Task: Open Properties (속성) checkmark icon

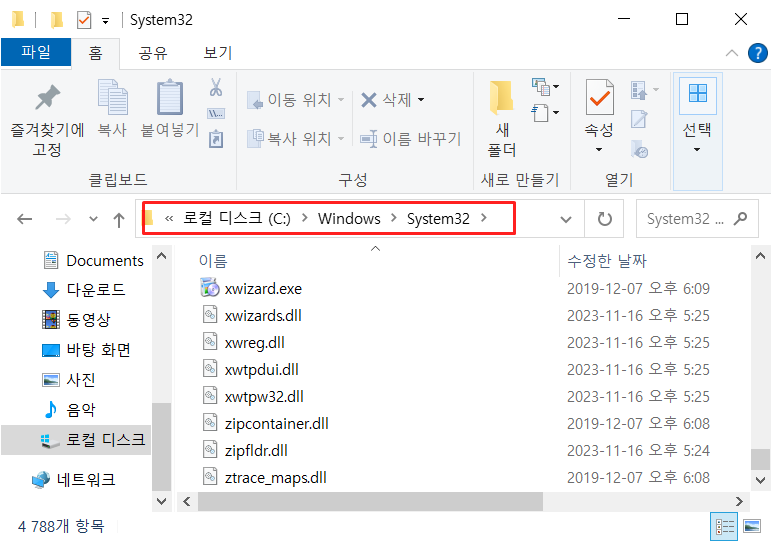Action: 599,97
